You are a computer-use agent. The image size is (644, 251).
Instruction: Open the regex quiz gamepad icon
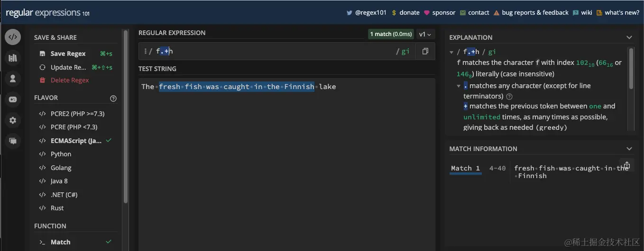[x=13, y=99]
